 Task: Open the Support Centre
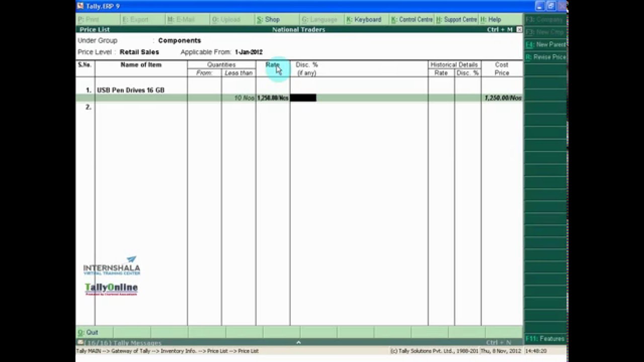[456, 20]
